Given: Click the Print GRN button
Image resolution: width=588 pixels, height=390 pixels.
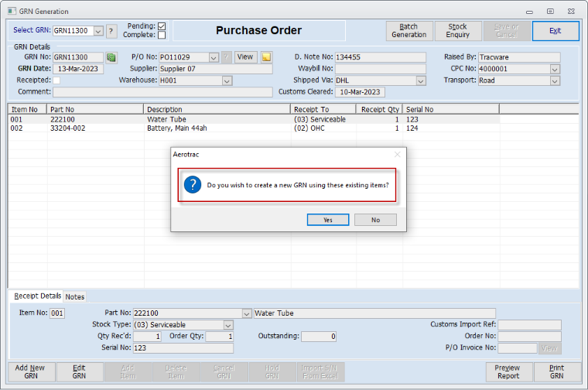Looking at the screenshot, I should [x=557, y=372].
